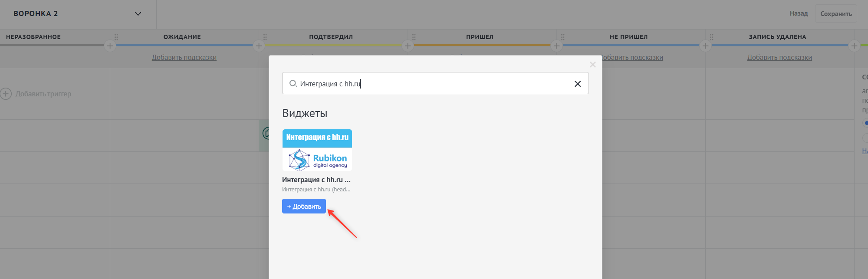
Task: Add stage after ЗАПИСЬ УДАЛЕНА plus icon
Action: click(854, 46)
